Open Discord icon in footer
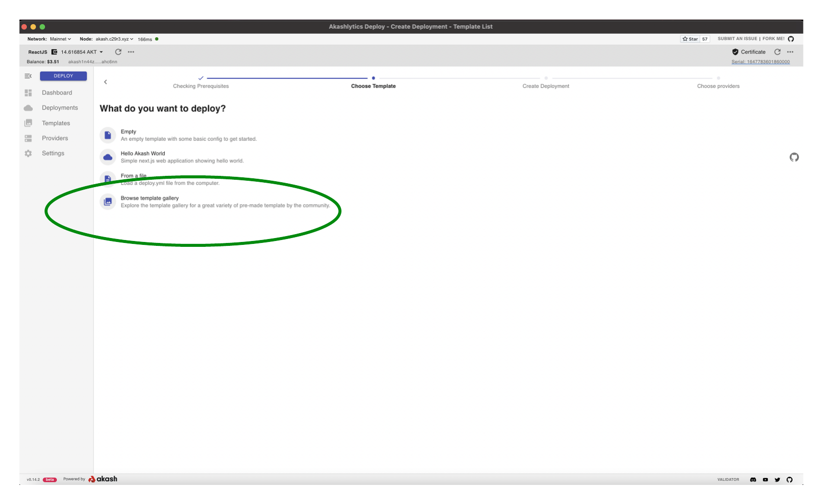The height and width of the screenshot is (504, 823). [x=753, y=480]
